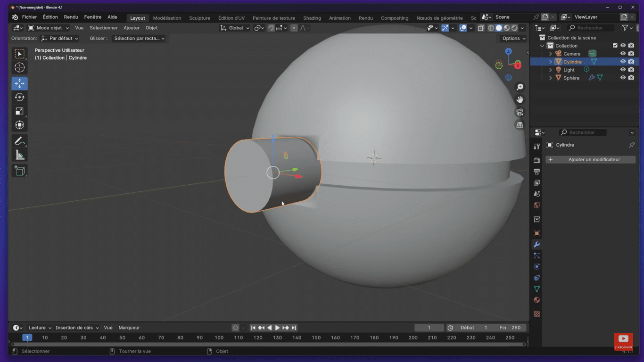Hide the Sphère object in the viewport
Screen dimensions: 644x362
pyautogui.click(x=623, y=77)
